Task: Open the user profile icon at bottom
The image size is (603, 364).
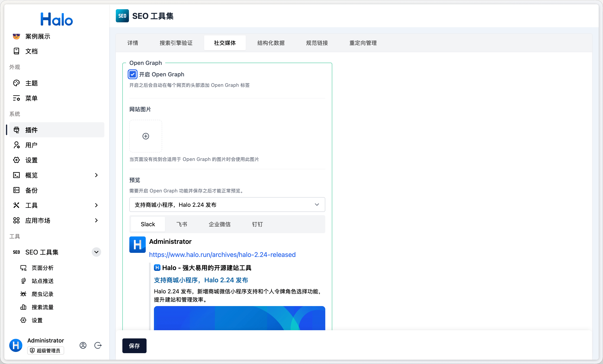Action: coord(83,345)
